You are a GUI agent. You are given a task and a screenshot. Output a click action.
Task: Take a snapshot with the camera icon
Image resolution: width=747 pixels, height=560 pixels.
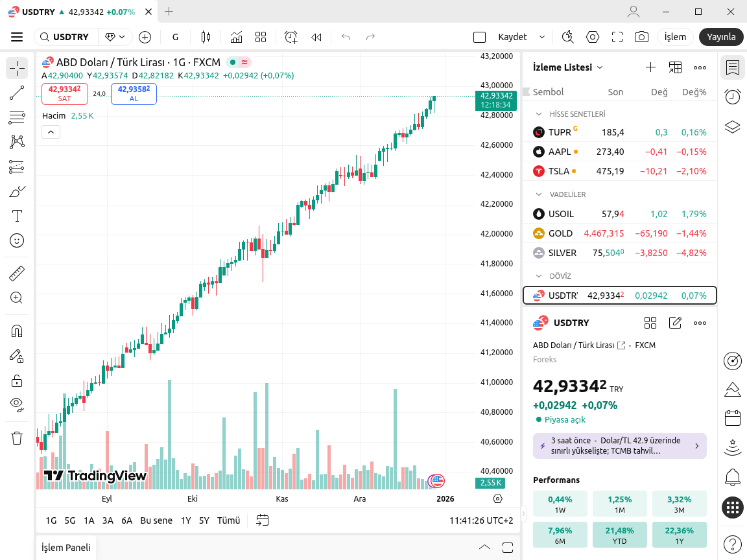pos(641,37)
